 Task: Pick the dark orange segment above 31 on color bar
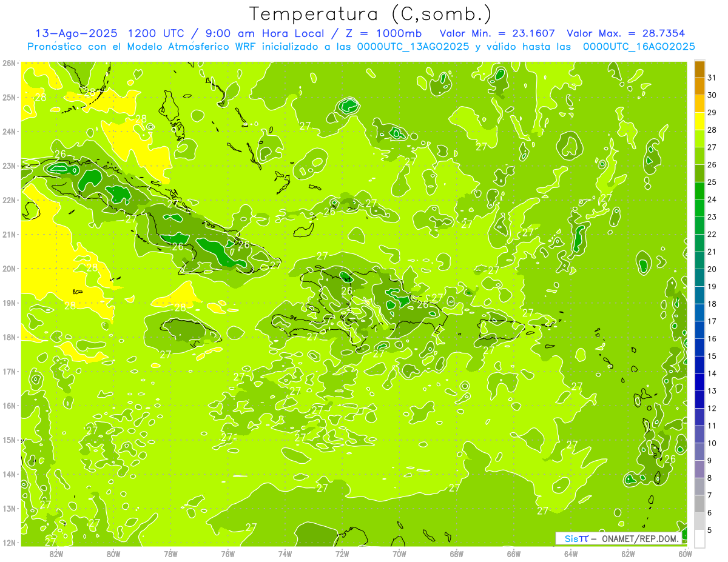(699, 70)
